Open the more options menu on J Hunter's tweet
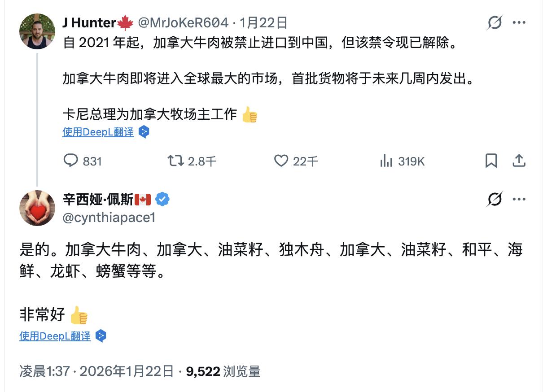The width and height of the screenshot is (543, 392). point(520,22)
